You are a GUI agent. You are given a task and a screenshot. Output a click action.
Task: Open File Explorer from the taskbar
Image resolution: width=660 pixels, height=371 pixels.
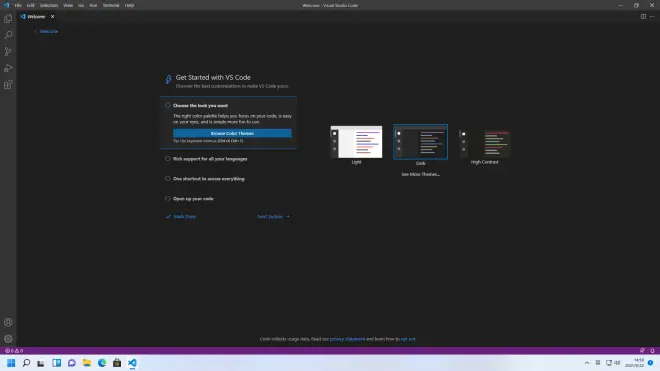click(x=87, y=363)
